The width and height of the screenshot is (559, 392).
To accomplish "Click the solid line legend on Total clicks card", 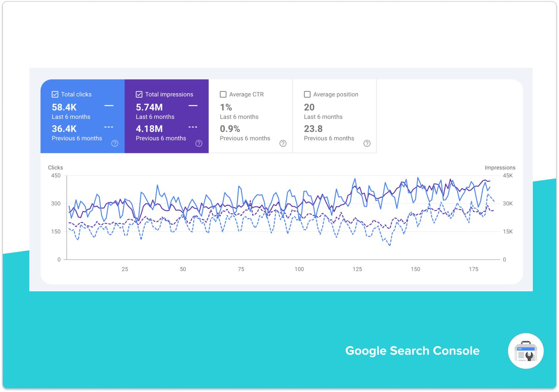I will coord(108,105).
